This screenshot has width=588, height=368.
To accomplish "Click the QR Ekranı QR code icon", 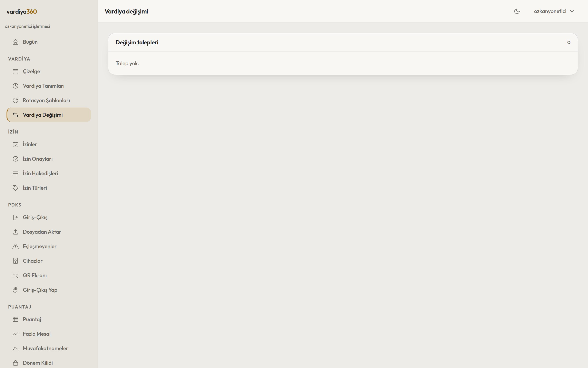I will [x=16, y=275].
